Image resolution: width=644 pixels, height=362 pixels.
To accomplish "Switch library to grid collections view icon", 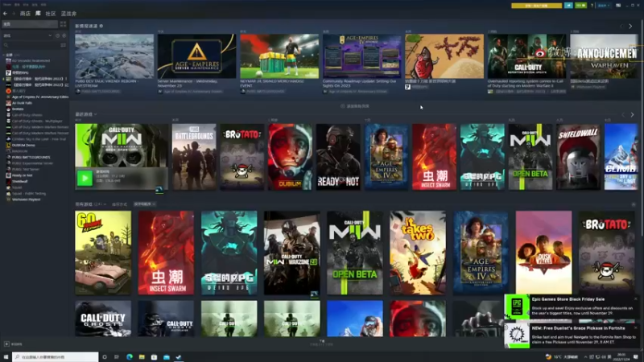I will [x=63, y=24].
